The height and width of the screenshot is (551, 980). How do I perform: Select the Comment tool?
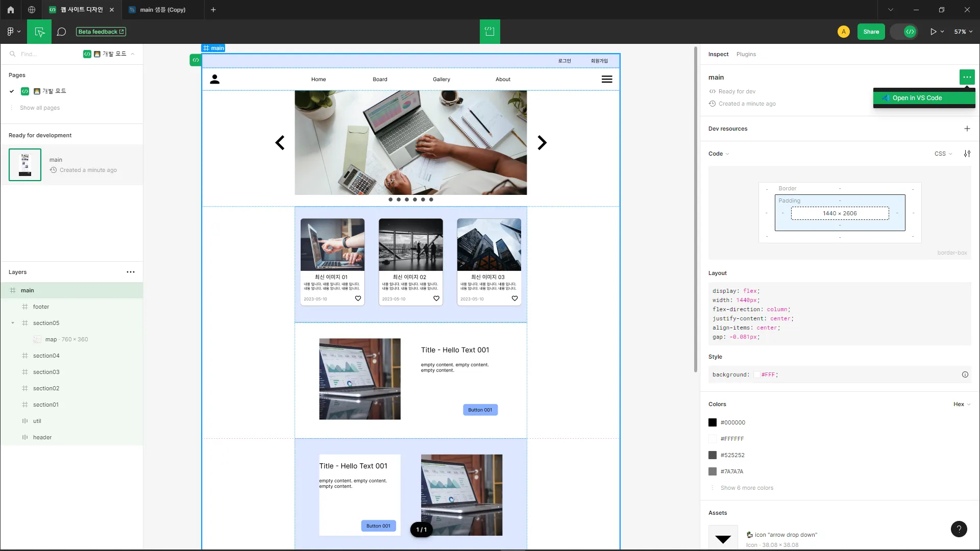pyautogui.click(x=61, y=32)
